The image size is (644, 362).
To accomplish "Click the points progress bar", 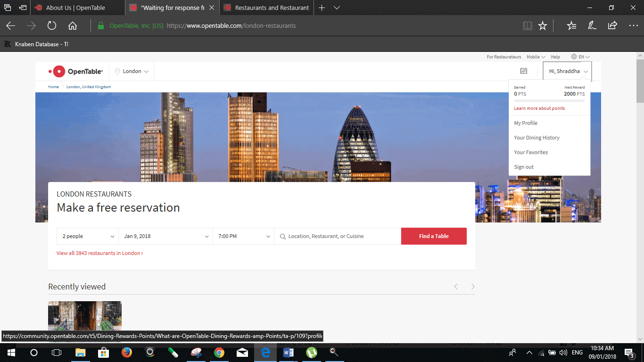I will coord(549,100).
